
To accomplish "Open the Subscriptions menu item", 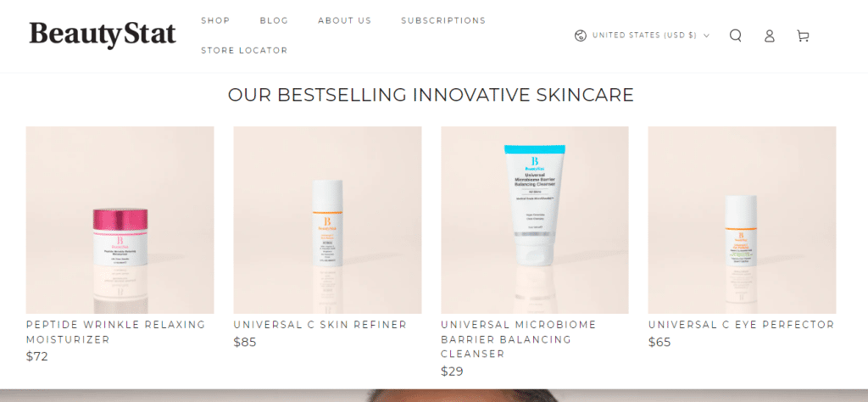I will 443,20.
